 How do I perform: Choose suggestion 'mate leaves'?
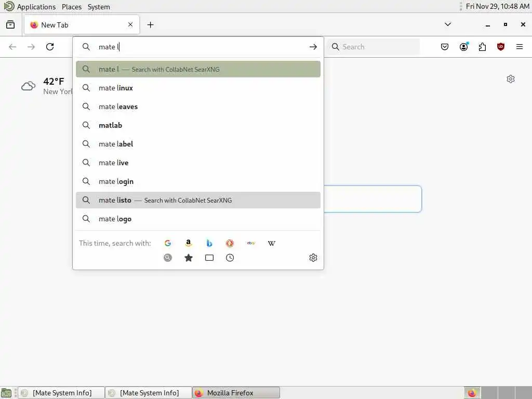(198, 107)
